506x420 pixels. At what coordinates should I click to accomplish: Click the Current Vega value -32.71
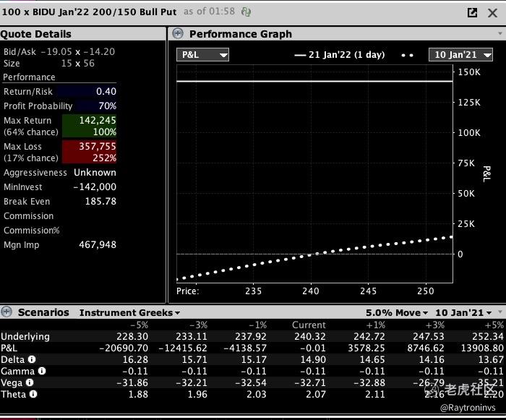click(310, 383)
